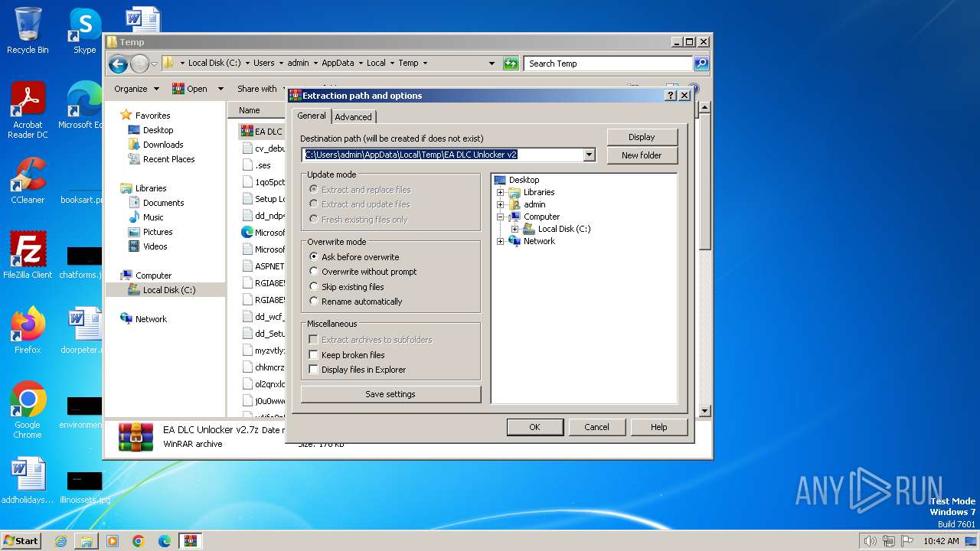
Task: Expand admin node in folder tree
Action: 501,204
